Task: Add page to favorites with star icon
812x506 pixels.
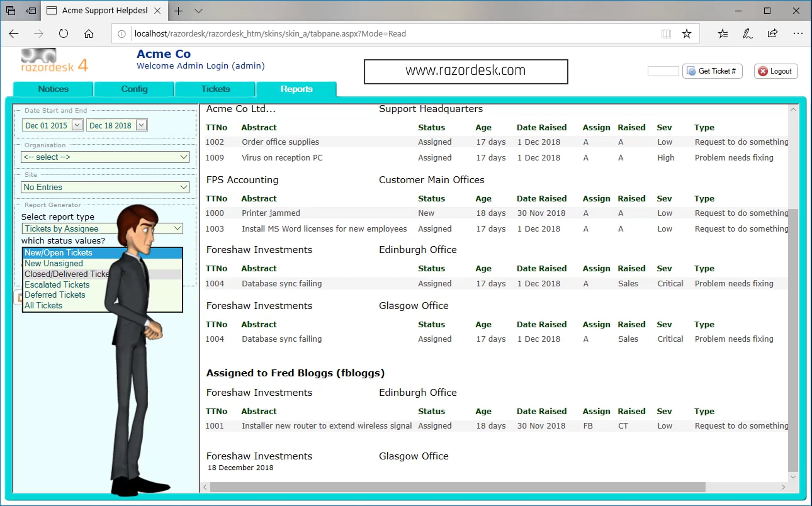Action: pyautogui.click(x=686, y=33)
